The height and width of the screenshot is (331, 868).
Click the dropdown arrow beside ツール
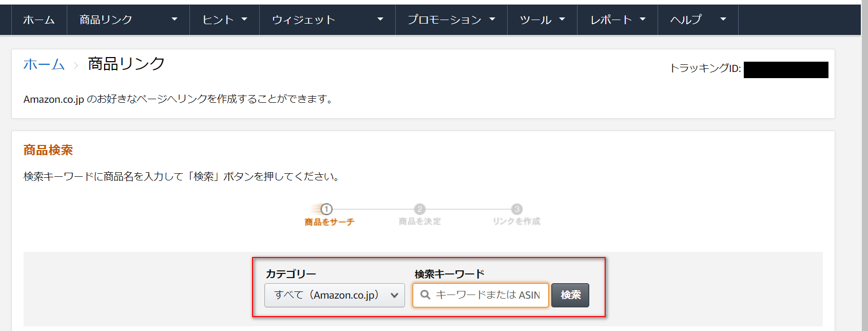coord(562,20)
